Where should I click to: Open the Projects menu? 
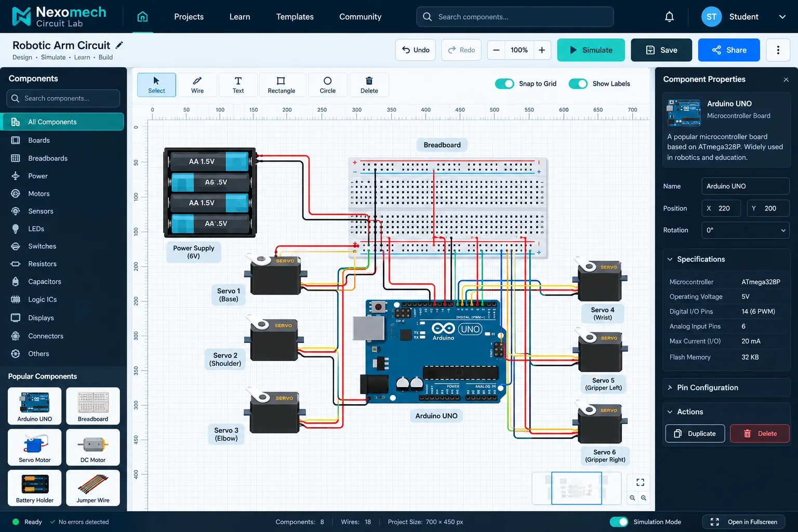(189, 17)
